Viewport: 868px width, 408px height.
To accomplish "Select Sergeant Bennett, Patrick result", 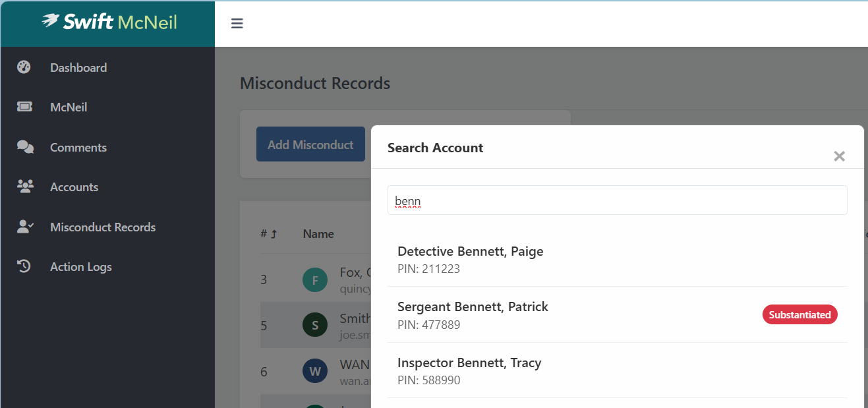I will point(617,314).
